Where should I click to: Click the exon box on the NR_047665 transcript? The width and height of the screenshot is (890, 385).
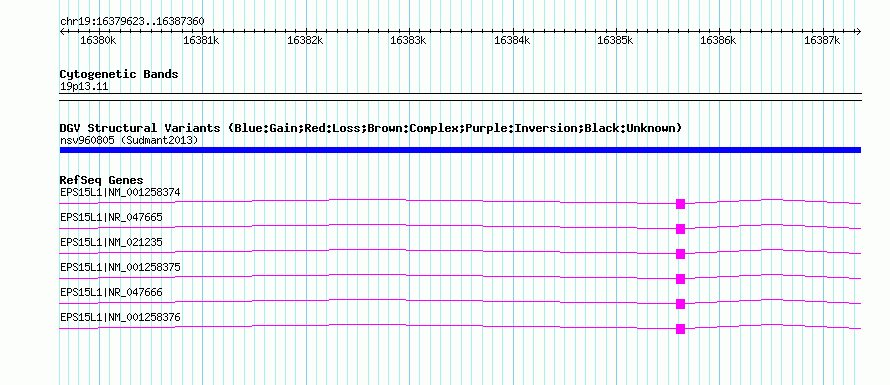click(x=681, y=229)
